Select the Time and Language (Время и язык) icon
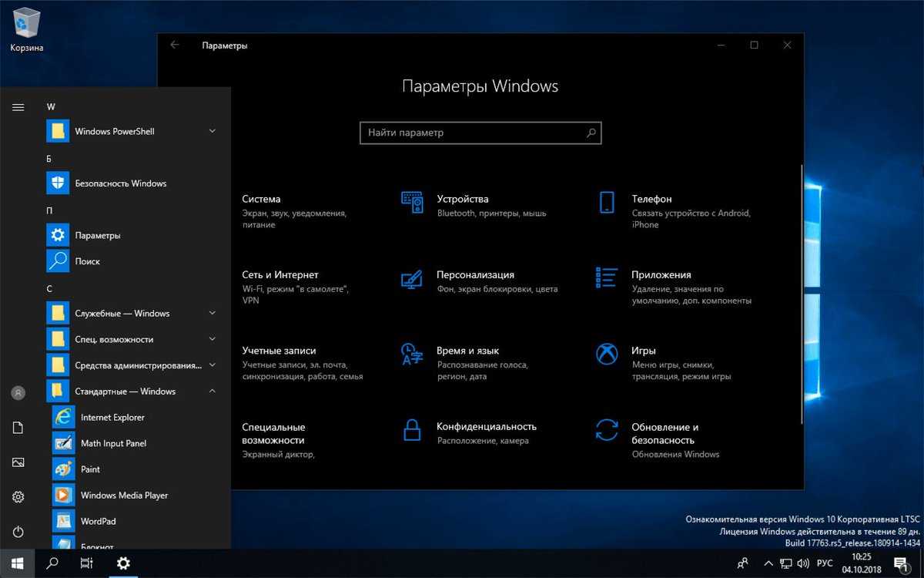 pos(412,354)
